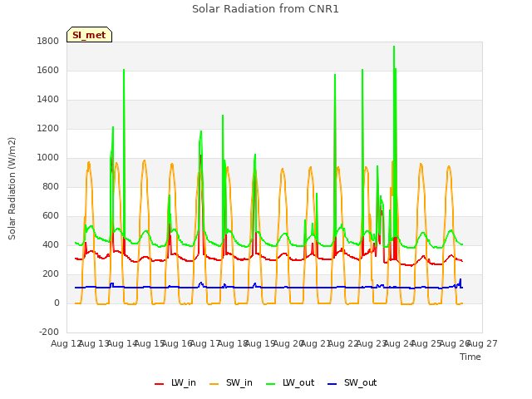Click the green LW_out legend color marker
The image size is (532, 399).
click(271, 384)
